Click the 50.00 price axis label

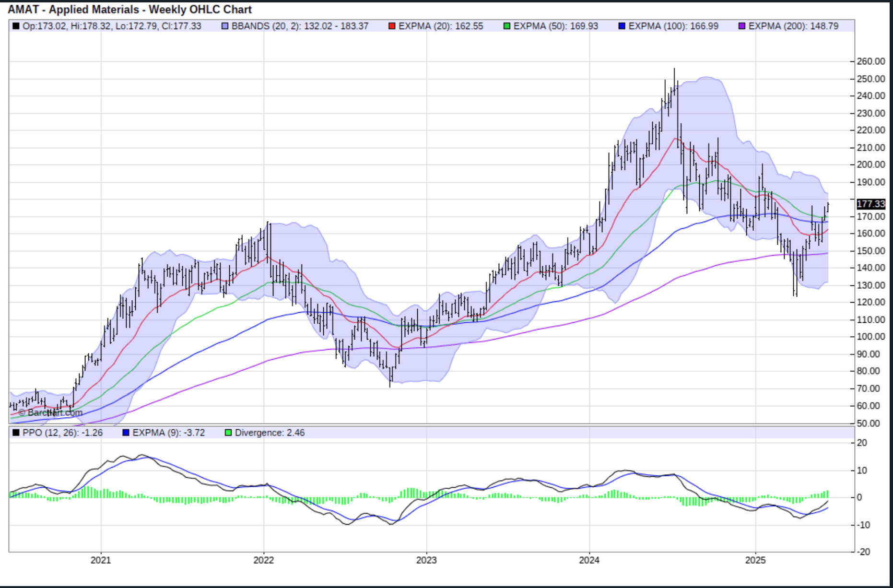coord(869,423)
